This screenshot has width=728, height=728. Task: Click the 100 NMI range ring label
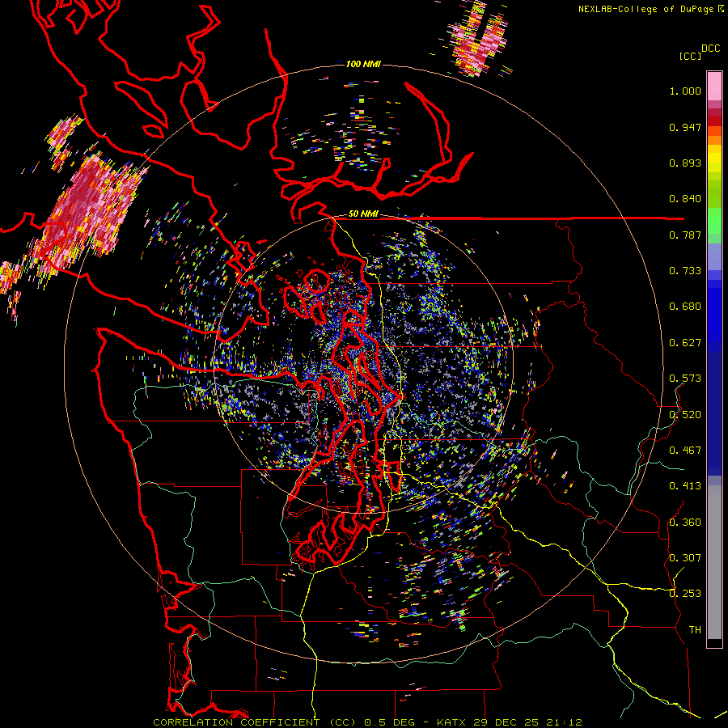tap(363, 64)
